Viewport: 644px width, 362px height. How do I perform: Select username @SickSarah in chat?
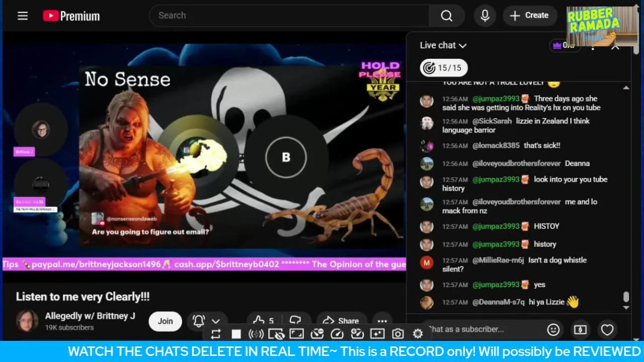click(x=492, y=121)
